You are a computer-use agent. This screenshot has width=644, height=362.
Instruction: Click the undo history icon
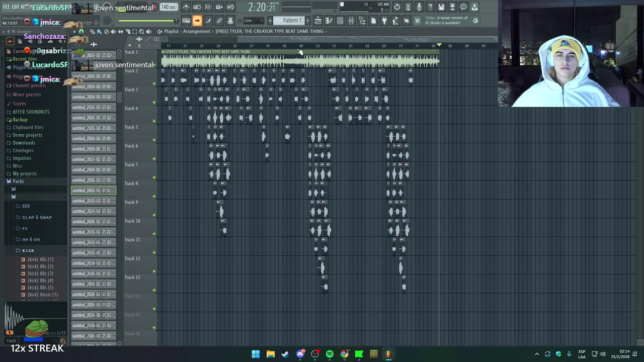[x=397, y=7]
